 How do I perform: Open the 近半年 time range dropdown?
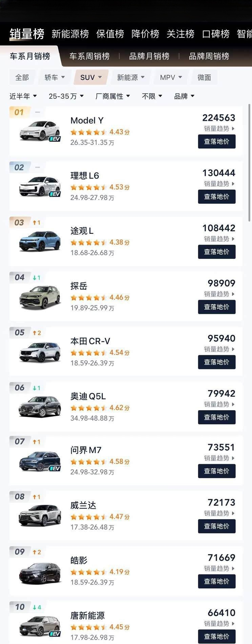tap(23, 96)
